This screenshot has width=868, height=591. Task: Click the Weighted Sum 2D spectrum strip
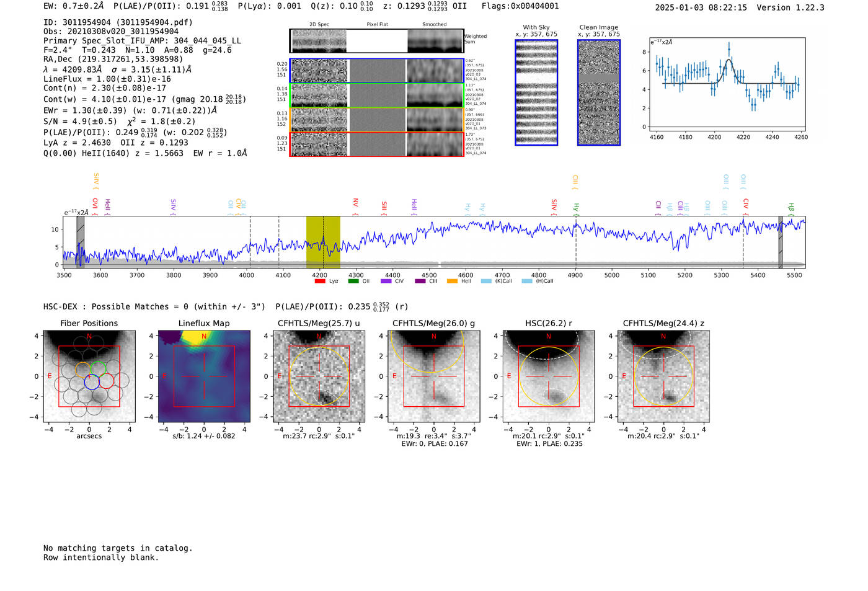tap(376, 41)
